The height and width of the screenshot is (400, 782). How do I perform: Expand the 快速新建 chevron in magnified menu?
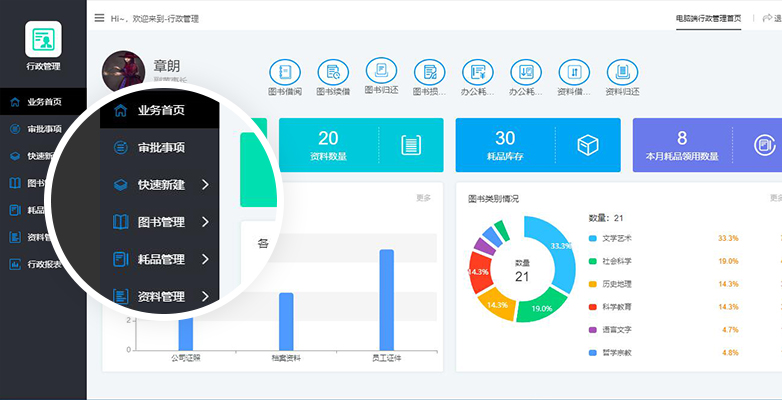tap(205, 185)
